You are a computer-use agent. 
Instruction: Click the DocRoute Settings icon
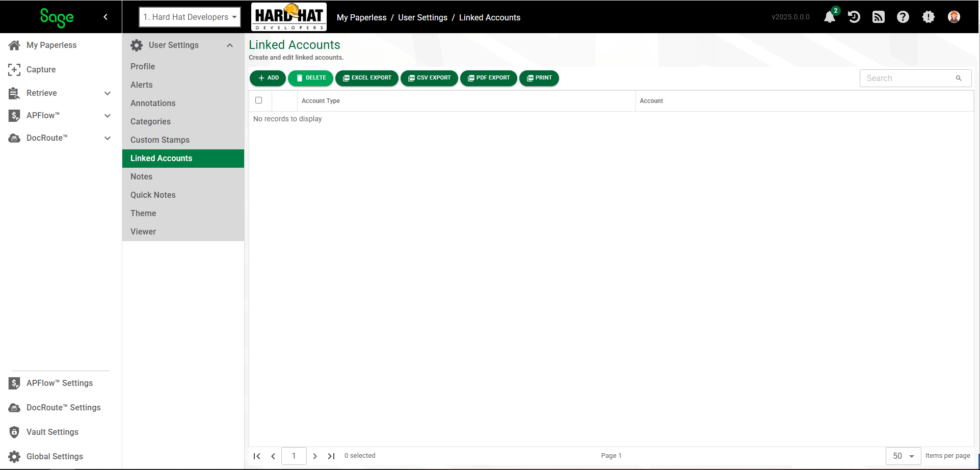click(14, 407)
